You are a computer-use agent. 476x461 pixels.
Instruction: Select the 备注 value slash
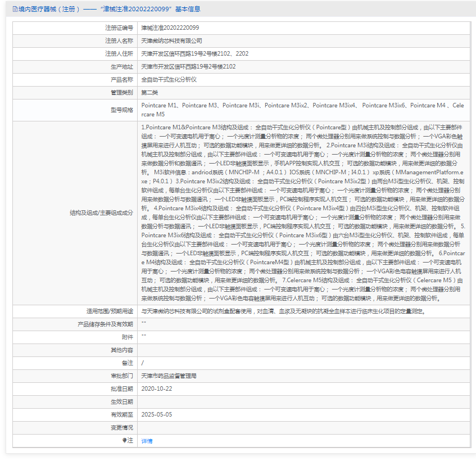click(x=143, y=363)
